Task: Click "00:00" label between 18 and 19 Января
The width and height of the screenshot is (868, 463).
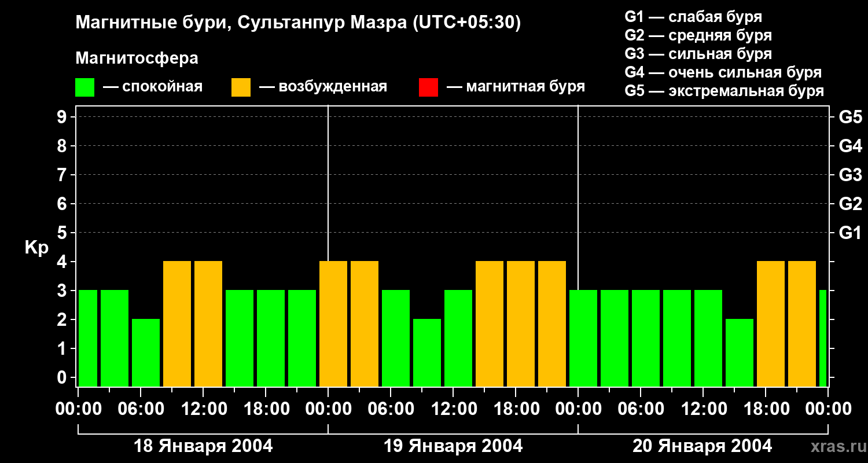Action: point(328,409)
